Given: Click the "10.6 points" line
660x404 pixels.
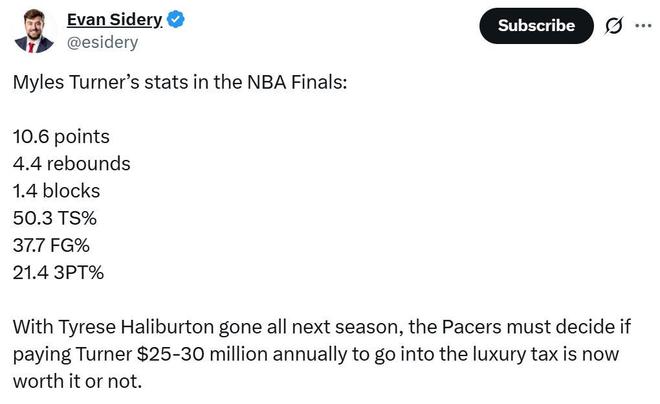Looking at the screenshot, I should point(61,136).
